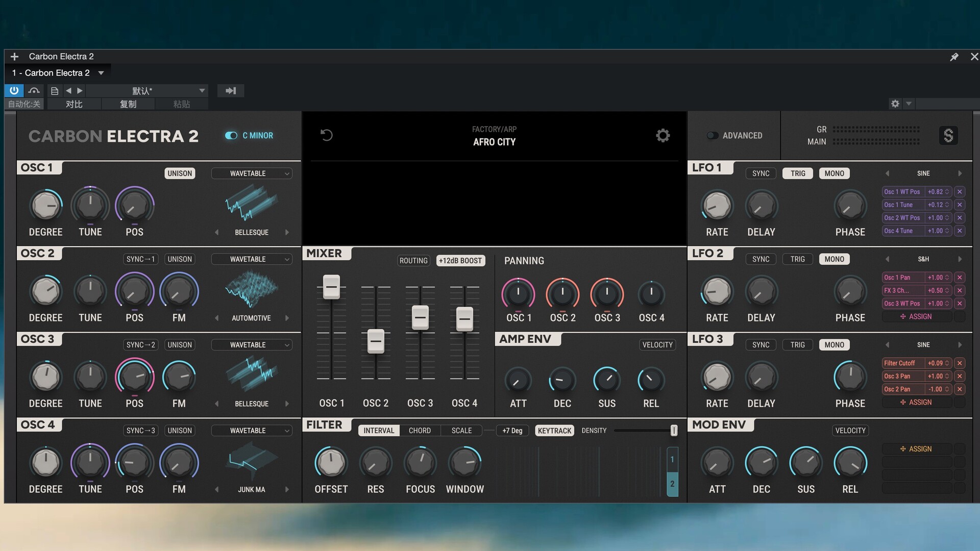Remove Osc 1 Pan modulation from LFO 2
980x551 pixels.
pyautogui.click(x=960, y=278)
